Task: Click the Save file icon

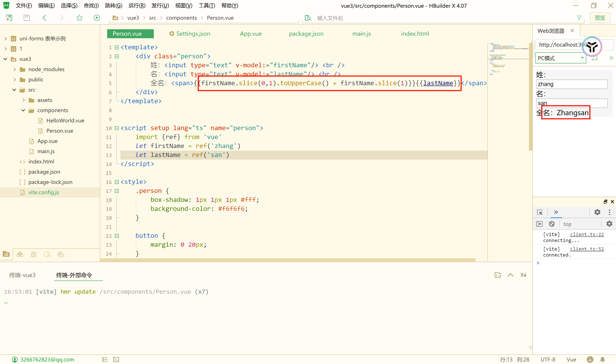Action: pyautogui.click(x=27, y=18)
